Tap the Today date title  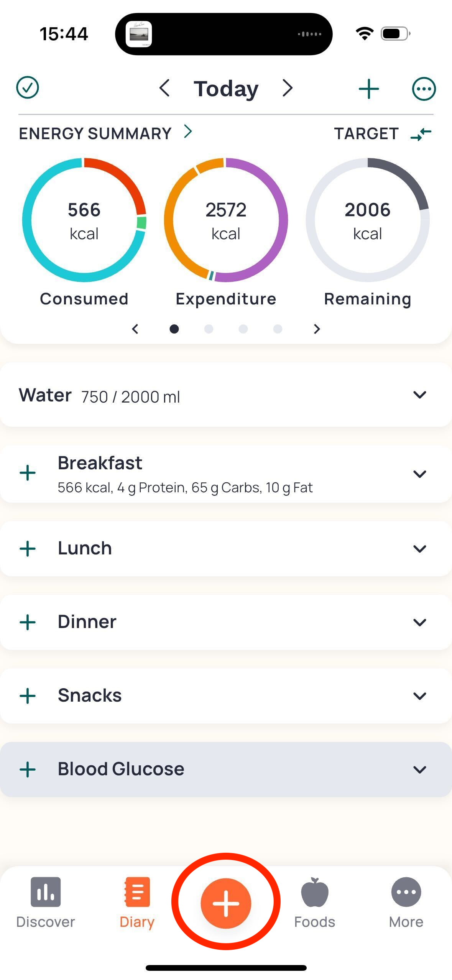(x=226, y=89)
